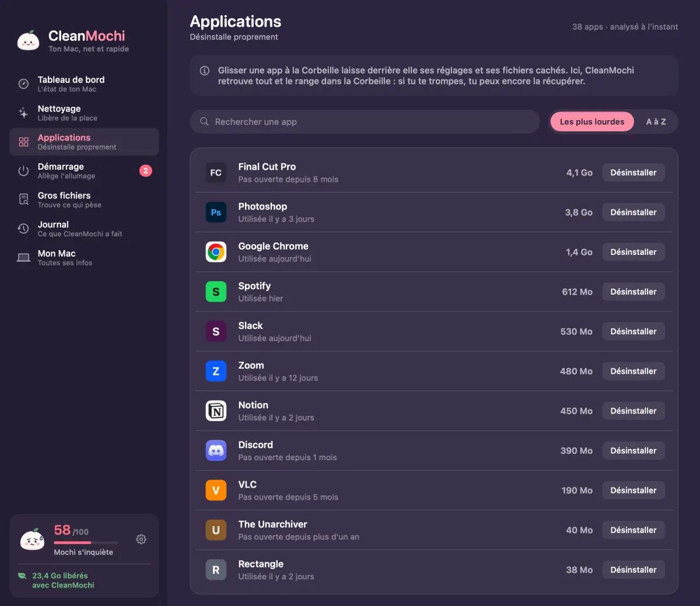
Task: Open Gros fichiers section
Action: tap(84, 199)
